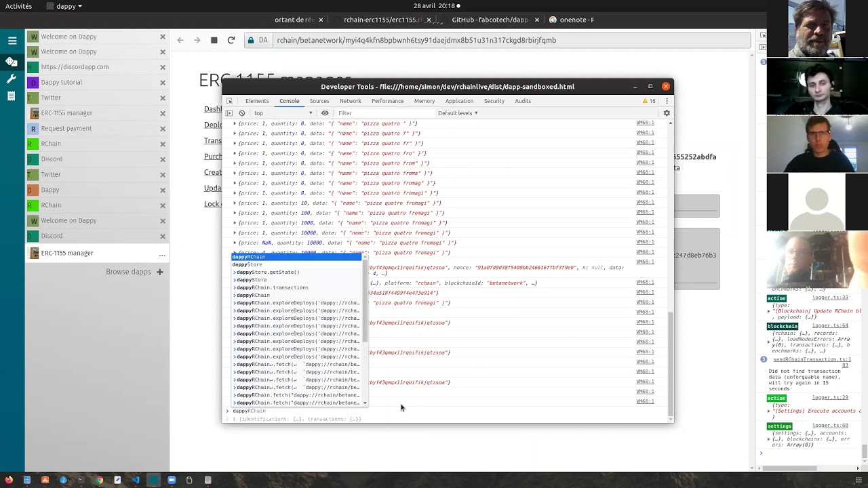Open the logger.ts:33 source link
Image resolution: width=868 pixels, height=488 pixels.
point(830,298)
